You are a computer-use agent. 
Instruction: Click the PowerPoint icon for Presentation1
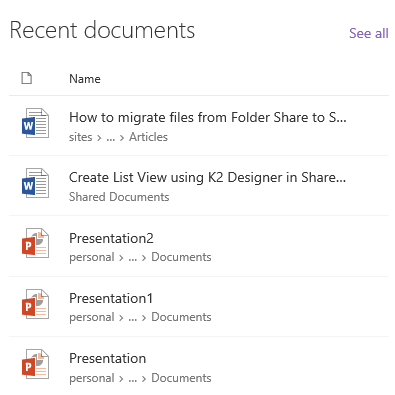pyautogui.click(x=35, y=304)
